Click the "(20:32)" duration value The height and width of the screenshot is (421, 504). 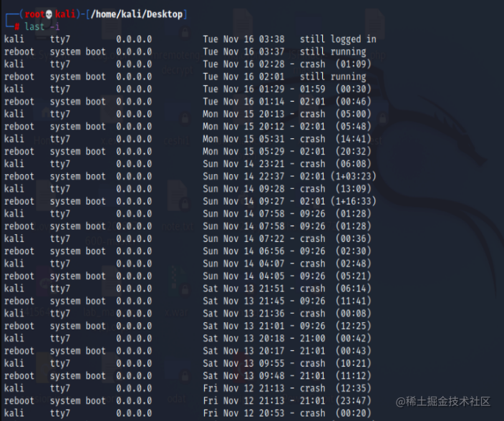(x=353, y=151)
